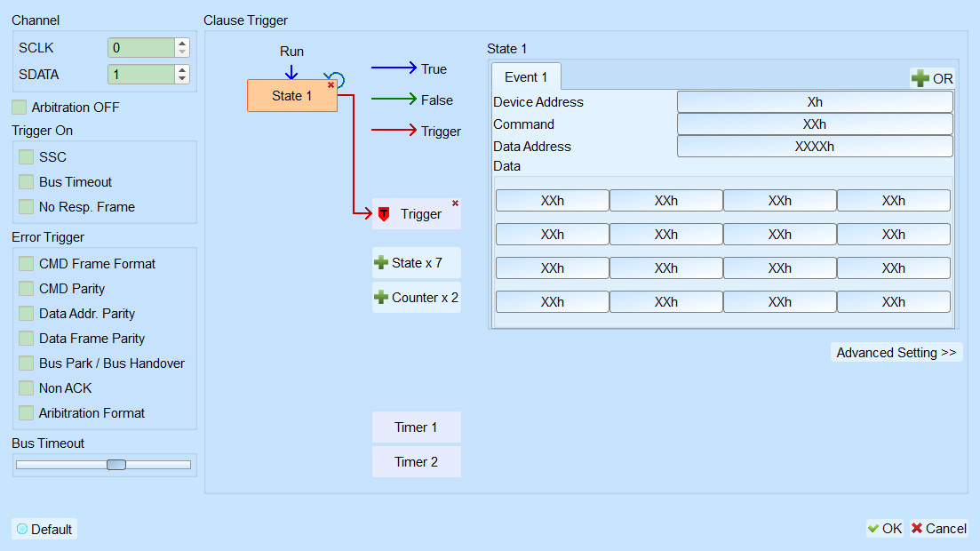The width and height of the screenshot is (980, 551).
Task: Enable No Resp. Frame trigger
Action: [x=27, y=207]
